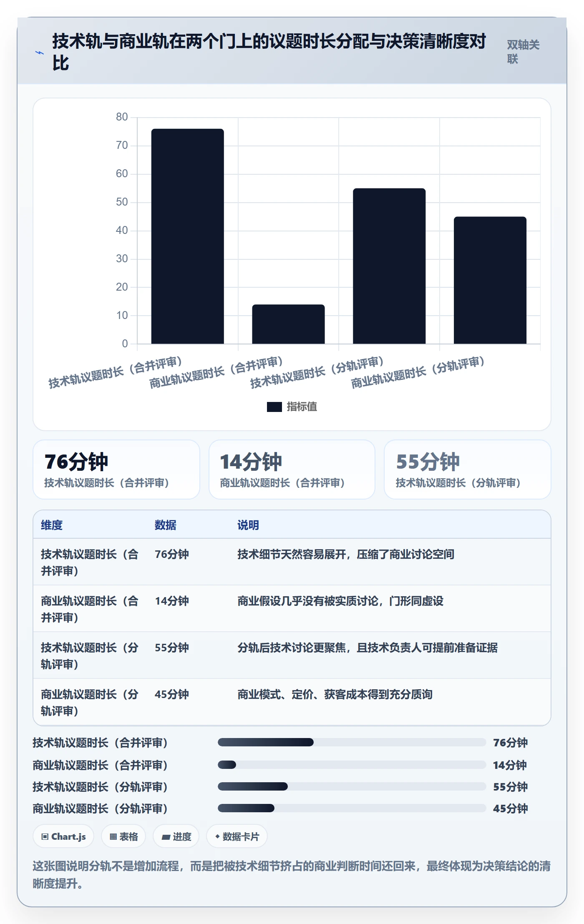This screenshot has width=584, height=924.
Task: Click the text 分轨后技术讨论更聚焦，且技术负责人可提前准备证据
Action: [368, 648]
